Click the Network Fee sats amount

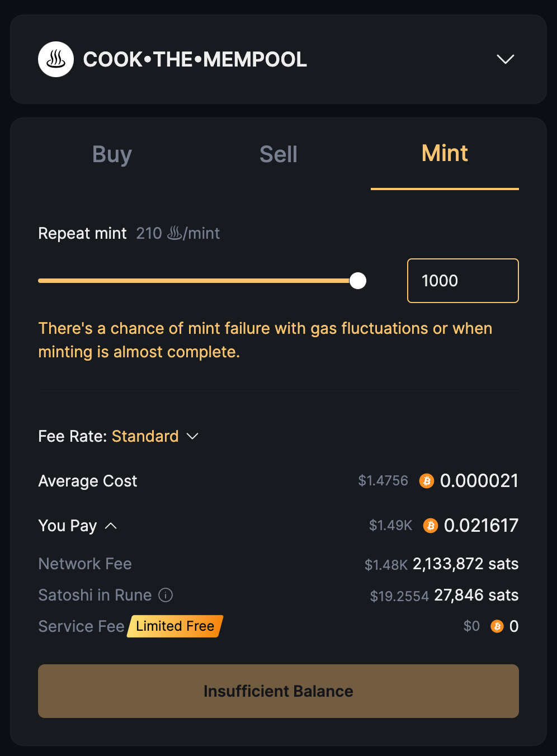[465, 564]
